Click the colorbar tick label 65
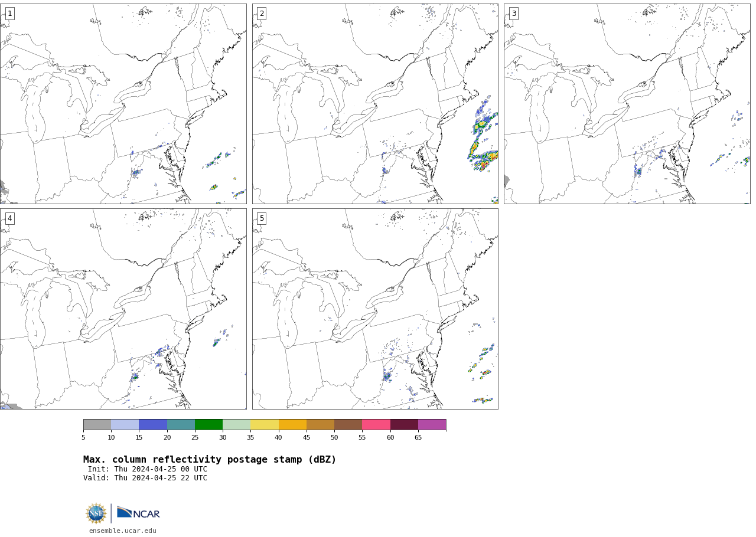This screenshot has height=537, width=756. pos(418,437)
